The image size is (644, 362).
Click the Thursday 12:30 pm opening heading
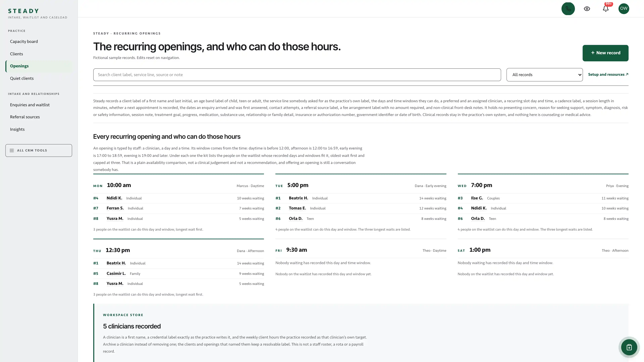pyautogui.click(x=118, y=250)
